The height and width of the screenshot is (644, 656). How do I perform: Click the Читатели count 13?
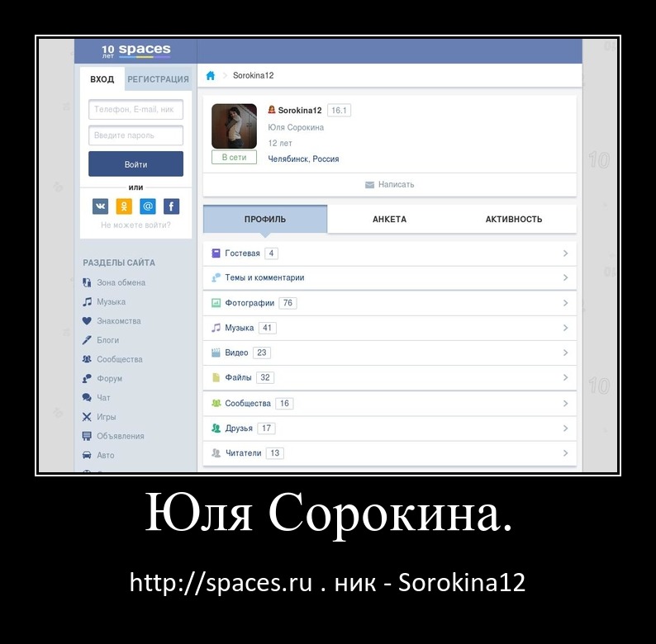point(275,453)
